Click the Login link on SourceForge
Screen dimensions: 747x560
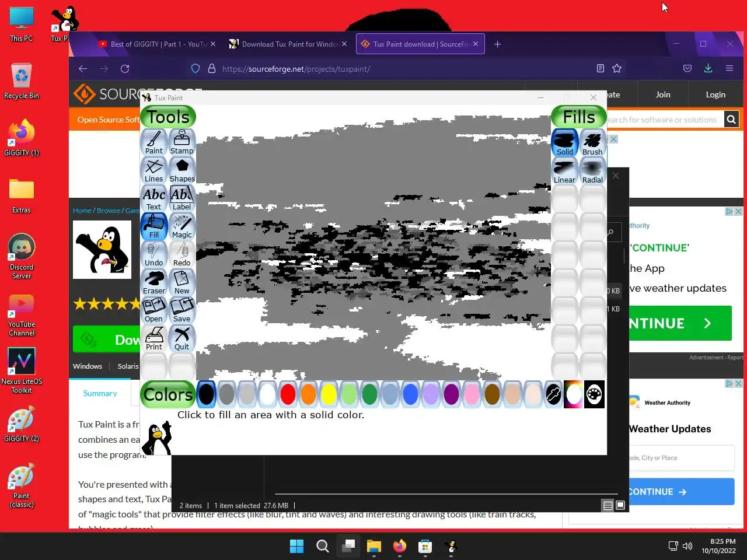coord(715,94)
